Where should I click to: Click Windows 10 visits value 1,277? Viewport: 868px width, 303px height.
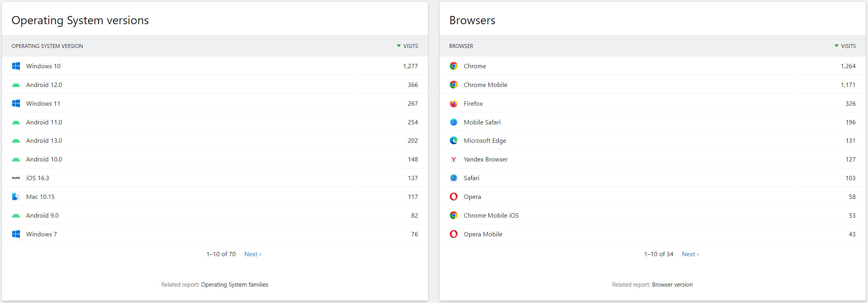pos(410,66)
